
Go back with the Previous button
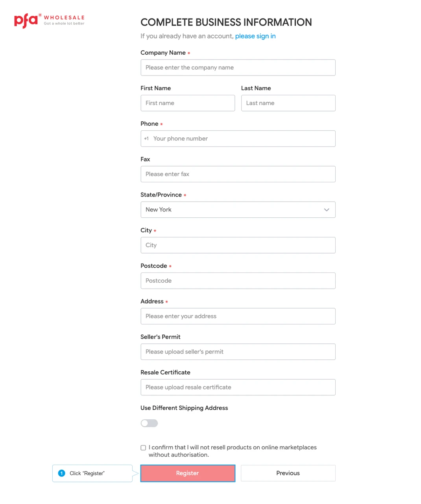[288, 473]
